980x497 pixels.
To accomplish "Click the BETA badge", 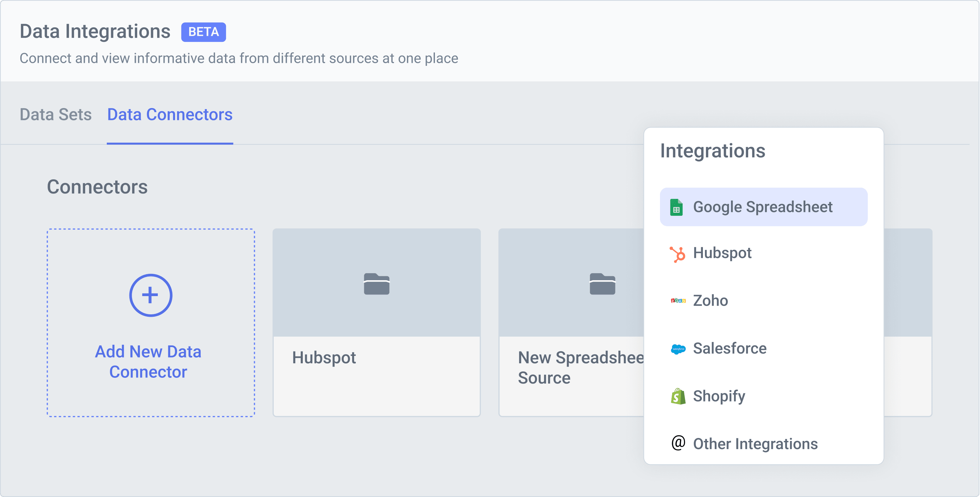I will 203,32.
